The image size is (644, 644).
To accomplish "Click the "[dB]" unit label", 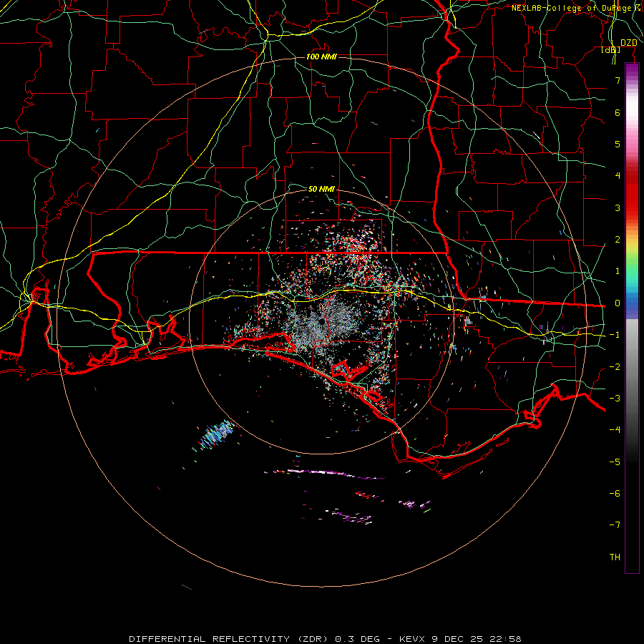I will [x=611, y=50].
